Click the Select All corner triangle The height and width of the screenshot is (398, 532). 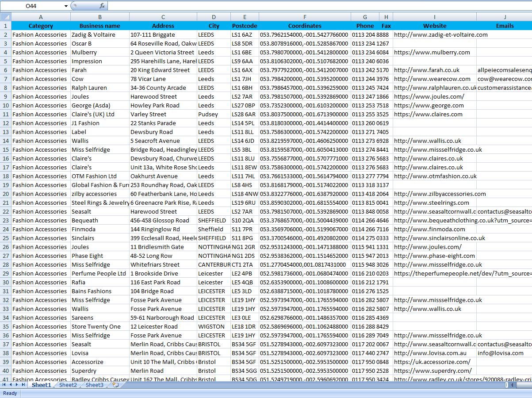6,17
